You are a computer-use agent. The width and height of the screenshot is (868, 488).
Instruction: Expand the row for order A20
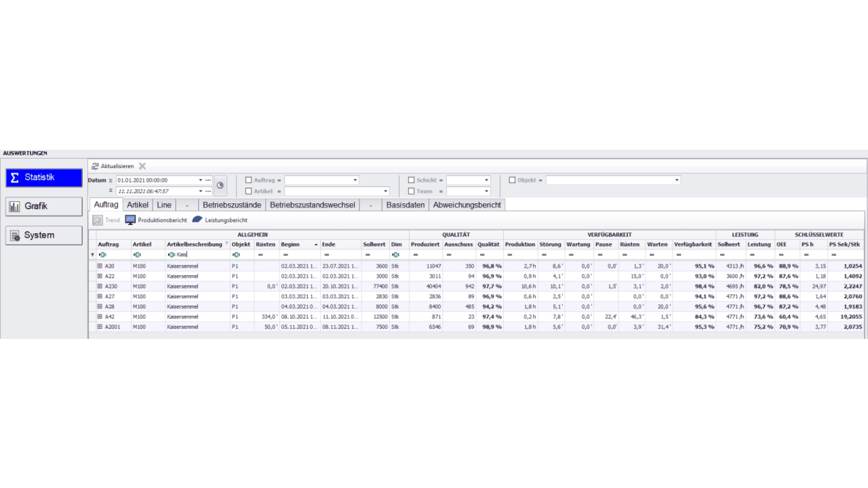[x=99, y=266]
